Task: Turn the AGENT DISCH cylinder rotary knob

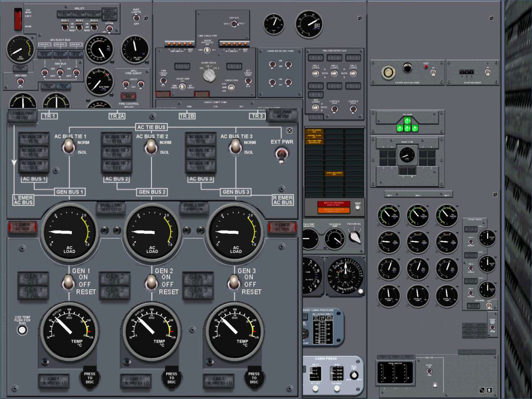Action: (x=209, y=75)
